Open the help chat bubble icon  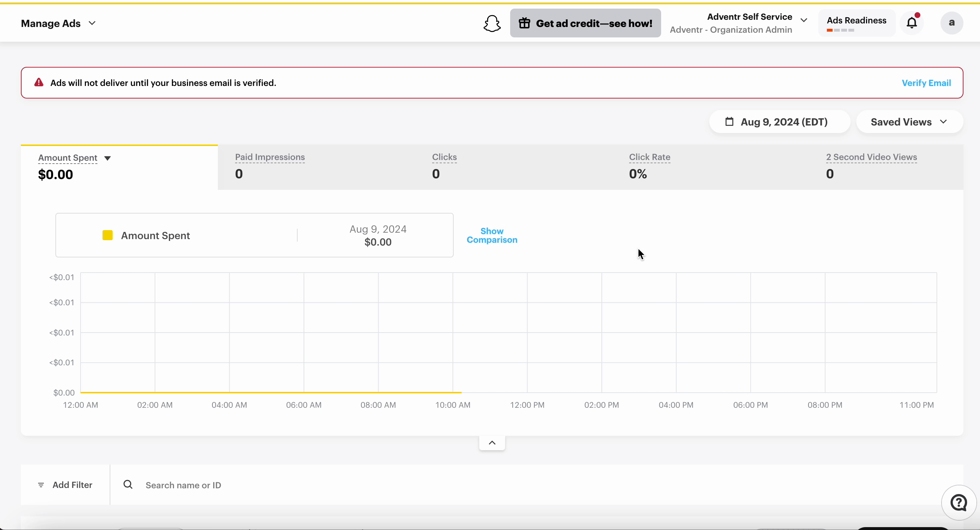(959, 503)
